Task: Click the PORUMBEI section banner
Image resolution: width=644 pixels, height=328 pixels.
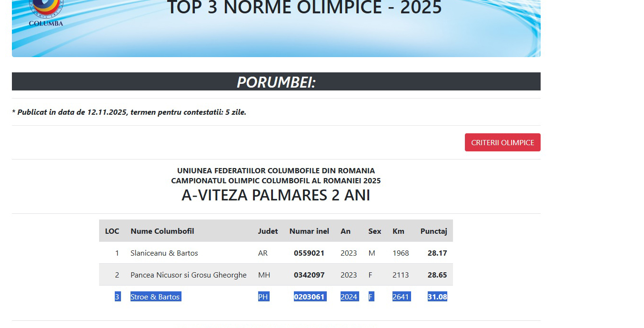Action: coord(276,81)
